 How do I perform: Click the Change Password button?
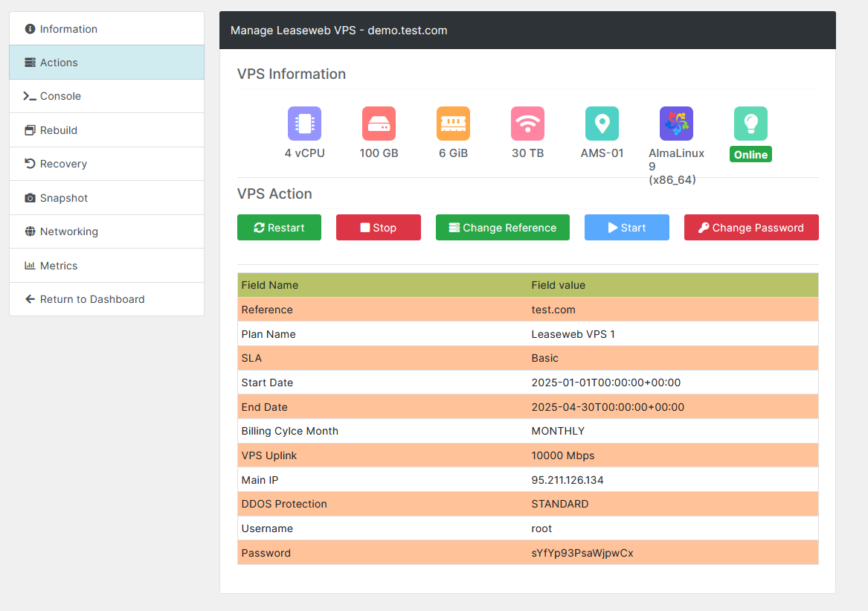(751, 228)
